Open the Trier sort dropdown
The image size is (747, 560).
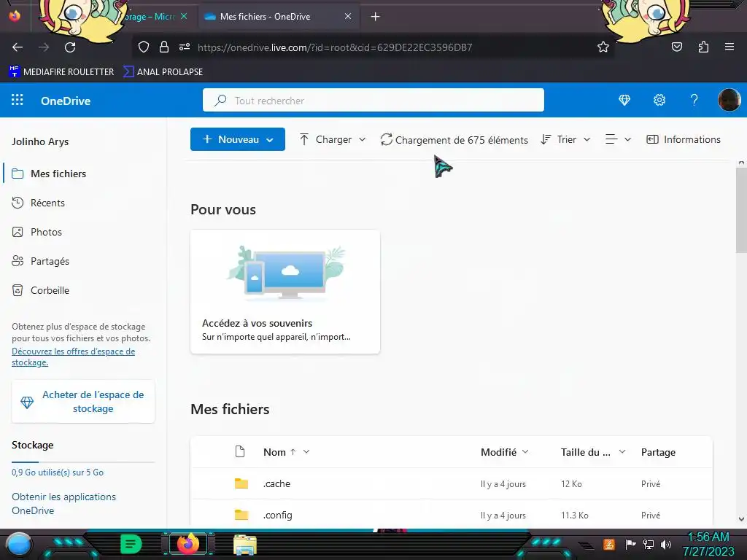click(x=565, y=139)
